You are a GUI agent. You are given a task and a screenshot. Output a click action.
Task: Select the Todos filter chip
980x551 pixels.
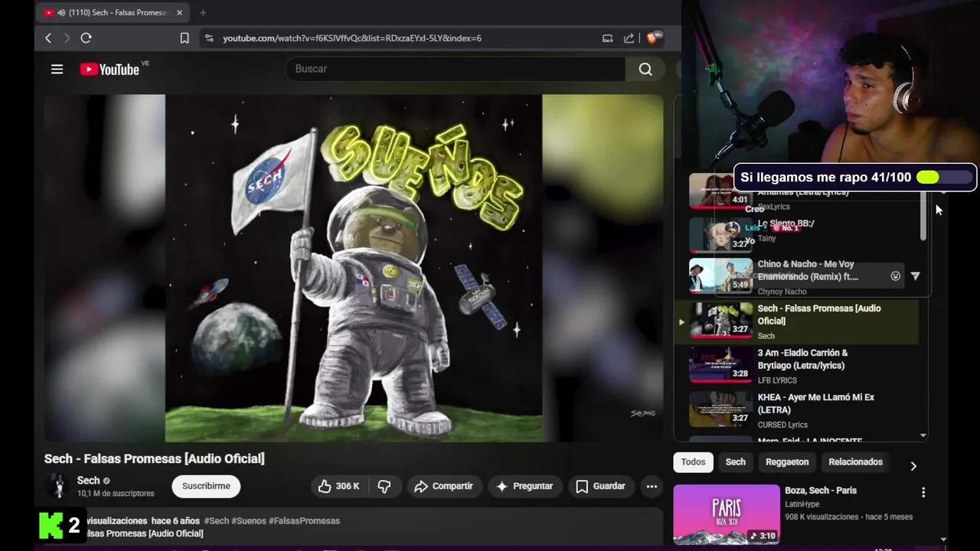[x=693, y=462]
